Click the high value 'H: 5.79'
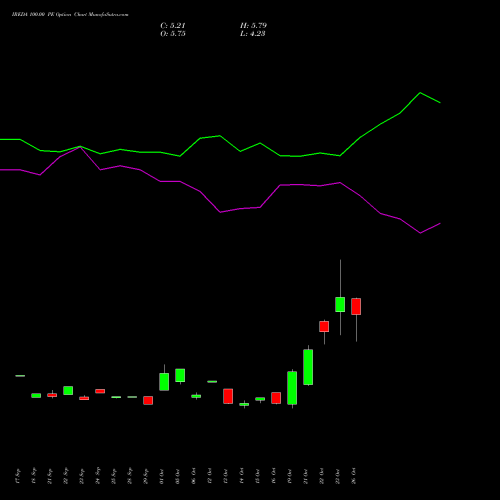 point(253,26)
